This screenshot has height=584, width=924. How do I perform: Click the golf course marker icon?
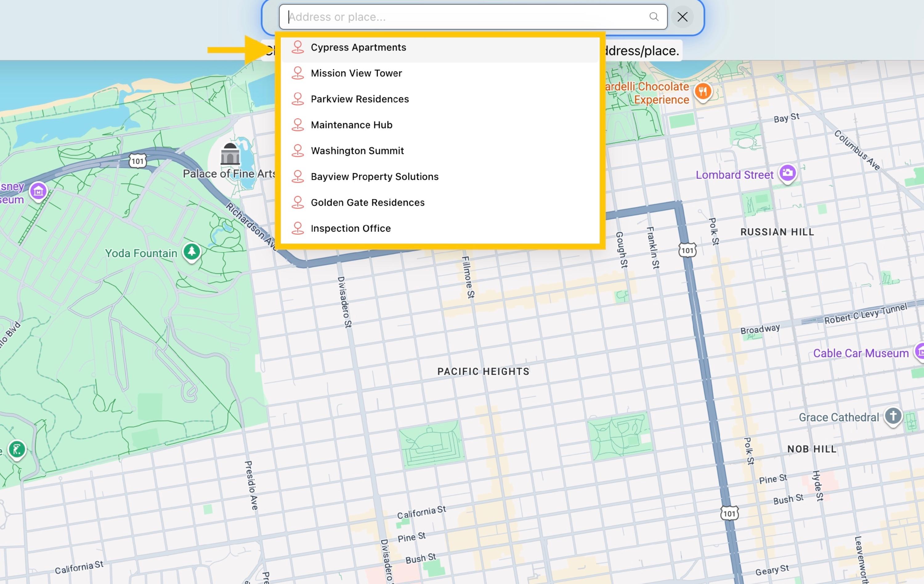click(x=17, y=450)
